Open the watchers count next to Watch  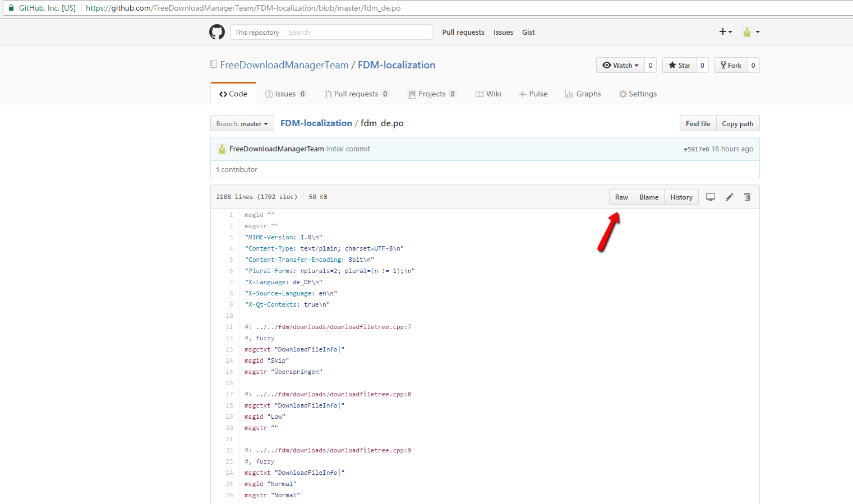click(x=651, y=65)
